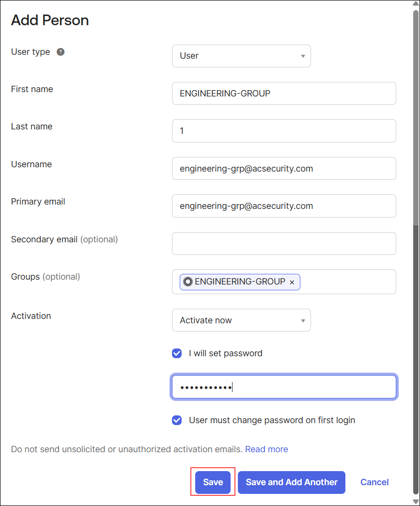Remove ENGINEERING-GROUP tag via its x icon

292,282
